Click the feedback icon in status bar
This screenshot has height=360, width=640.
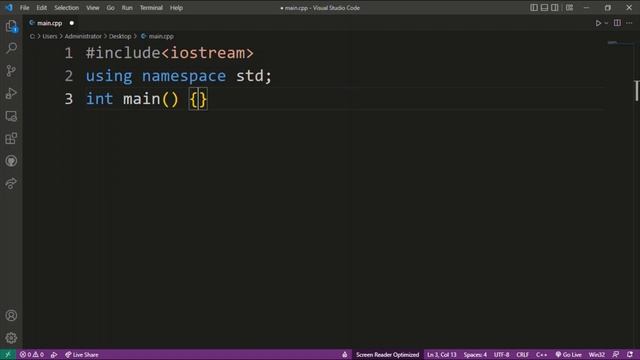[616, 354]
